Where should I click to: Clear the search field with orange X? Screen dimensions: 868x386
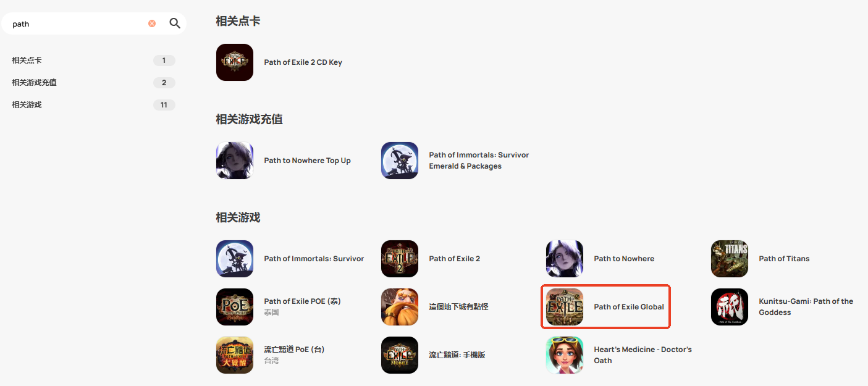(x=152, y=23)
